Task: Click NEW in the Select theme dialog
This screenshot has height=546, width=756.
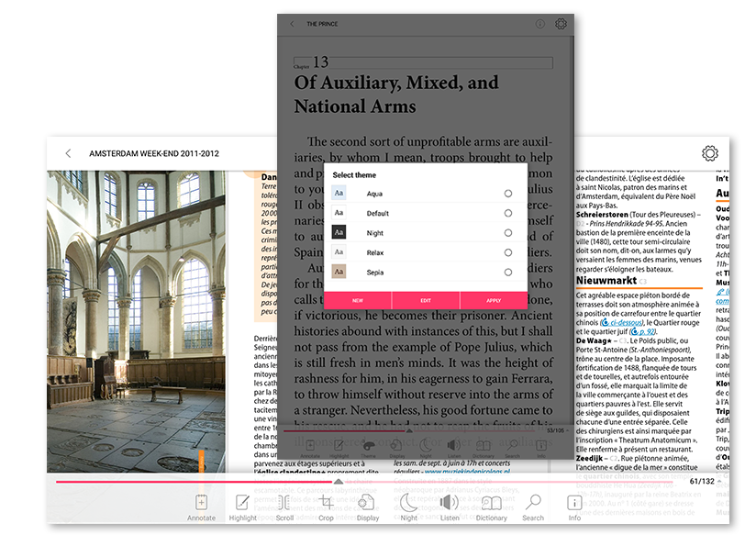Action: [x=358, y=300]
